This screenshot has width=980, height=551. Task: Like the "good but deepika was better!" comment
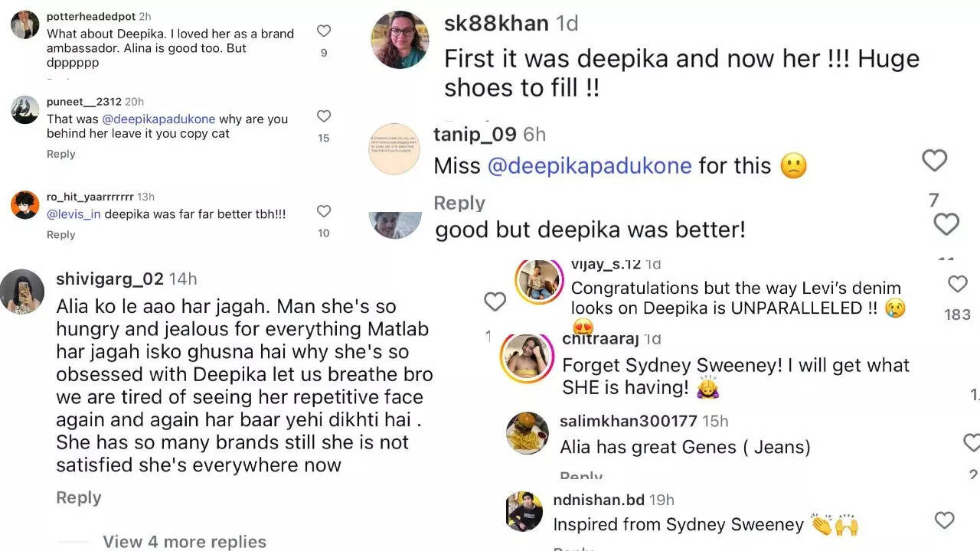click(x=946, y=224)
